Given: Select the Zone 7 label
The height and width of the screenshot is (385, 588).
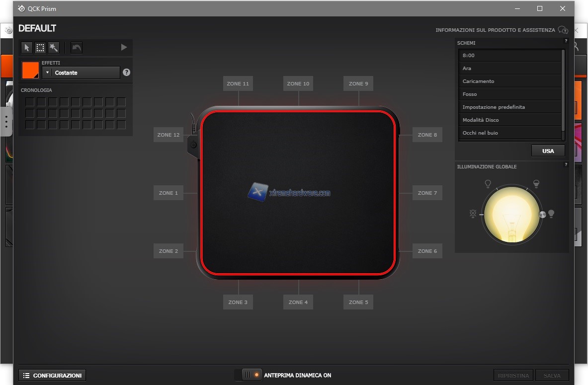Looking at the screenshot, I should coord(427,193).
